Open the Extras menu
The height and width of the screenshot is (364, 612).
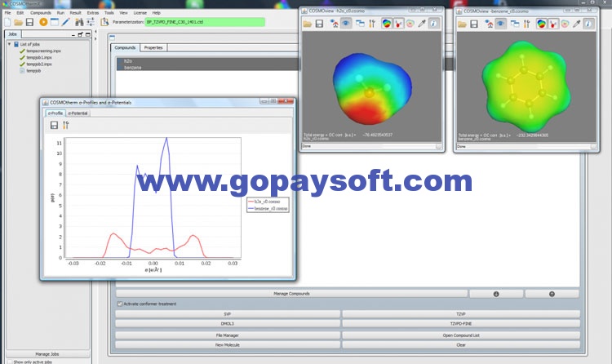pos(93,13)
